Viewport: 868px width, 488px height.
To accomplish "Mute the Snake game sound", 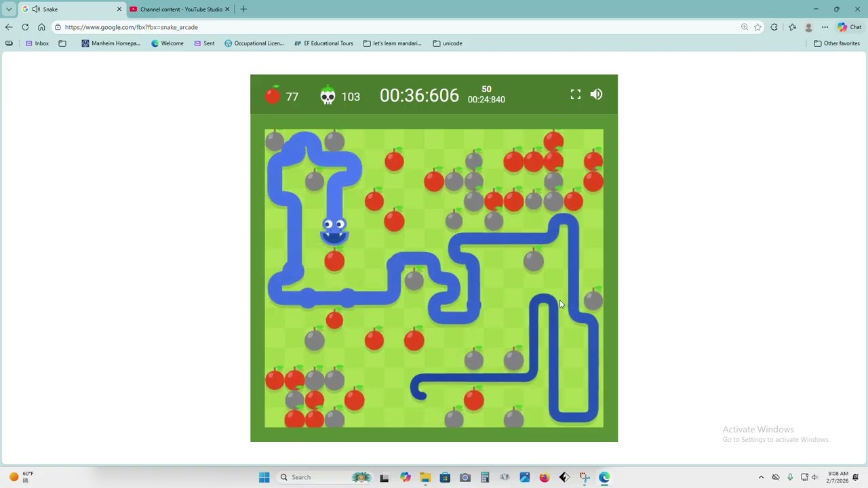I will click(596, 94).
